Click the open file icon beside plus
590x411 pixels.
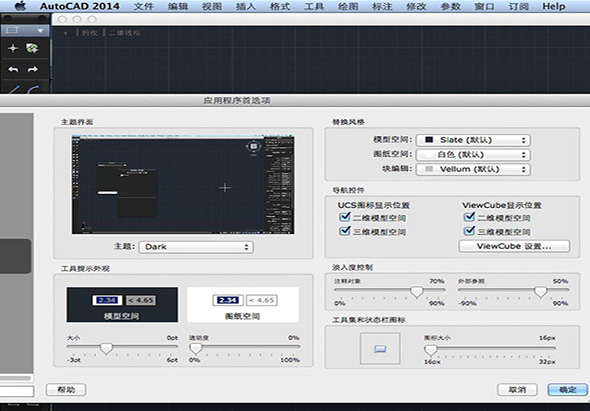tap(32, 48)
